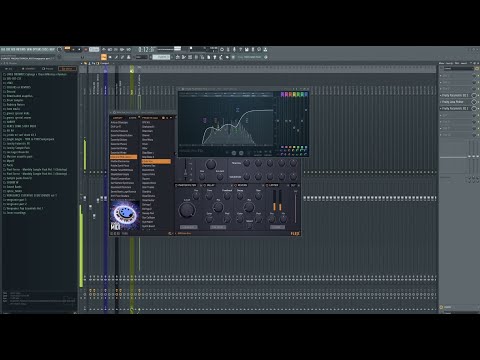This screenshot has height=360, width=480.
Task: Open the snap selector left of the pattern selector
Action: (x=141, y=57)
